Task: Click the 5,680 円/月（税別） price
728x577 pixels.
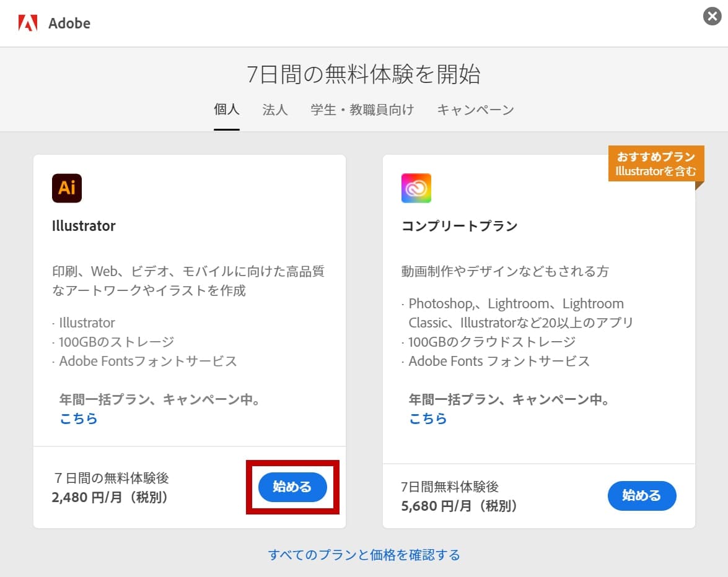Action: pos(459,506)
